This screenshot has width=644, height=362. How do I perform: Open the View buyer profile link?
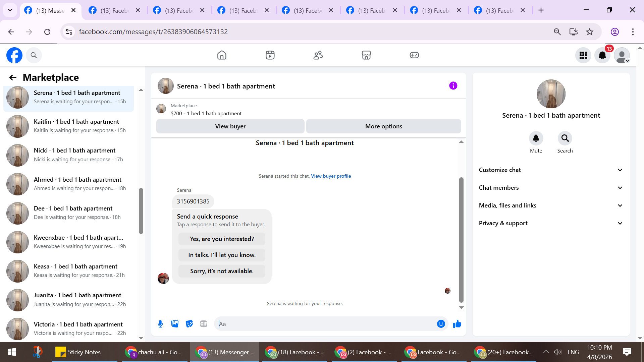[331, 176]
